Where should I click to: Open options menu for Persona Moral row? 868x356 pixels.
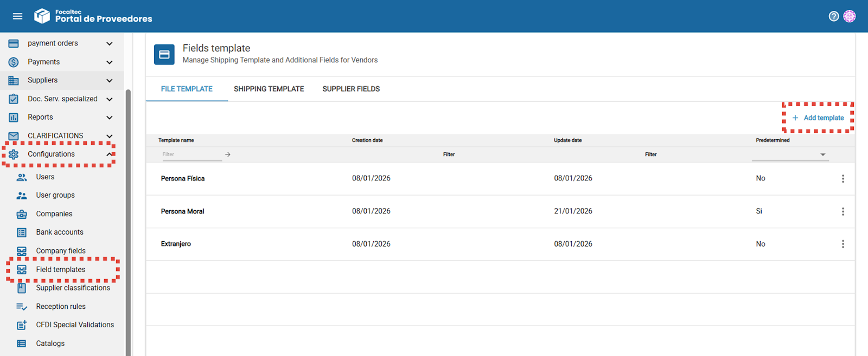(x=843, y=211)
